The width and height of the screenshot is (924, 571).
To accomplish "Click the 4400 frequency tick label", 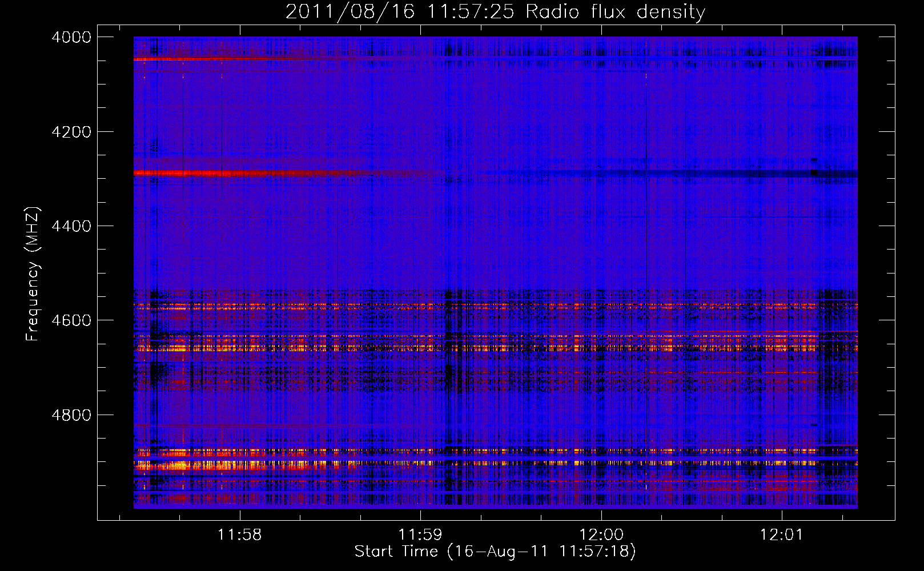I will [x=71, y=226].
